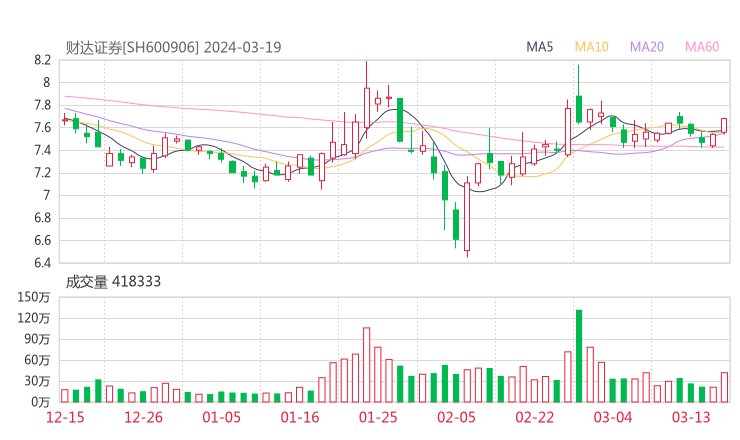Click the 03-13 date axis label
The height and width of the screenshot is (440, 740).
click(691, 417)
